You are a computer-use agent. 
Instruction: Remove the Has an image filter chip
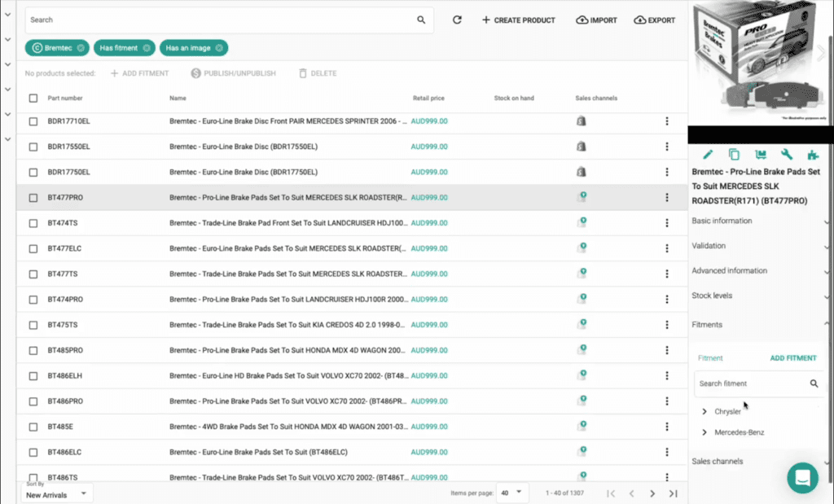pos(218,48)
